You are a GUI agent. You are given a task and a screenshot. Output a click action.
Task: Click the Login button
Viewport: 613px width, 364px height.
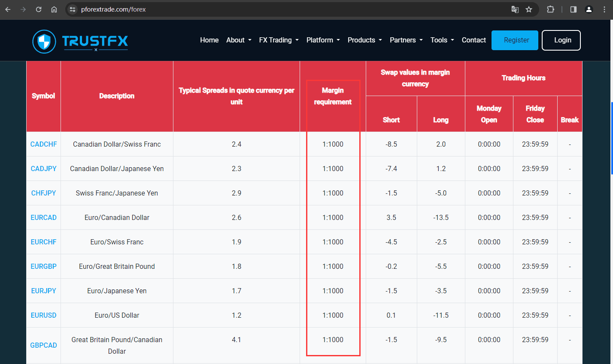pos(561,40)
